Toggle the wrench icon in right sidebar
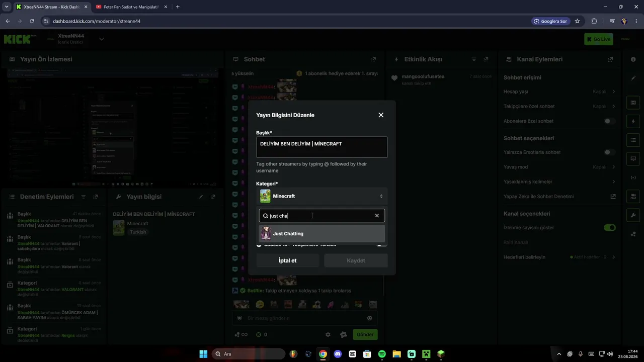 pos(633,215)
